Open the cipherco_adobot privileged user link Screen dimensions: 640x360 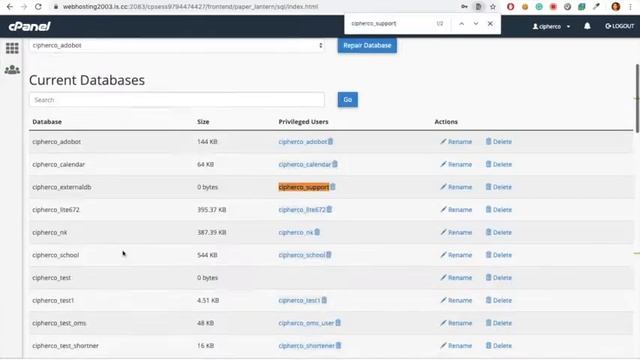303,142
